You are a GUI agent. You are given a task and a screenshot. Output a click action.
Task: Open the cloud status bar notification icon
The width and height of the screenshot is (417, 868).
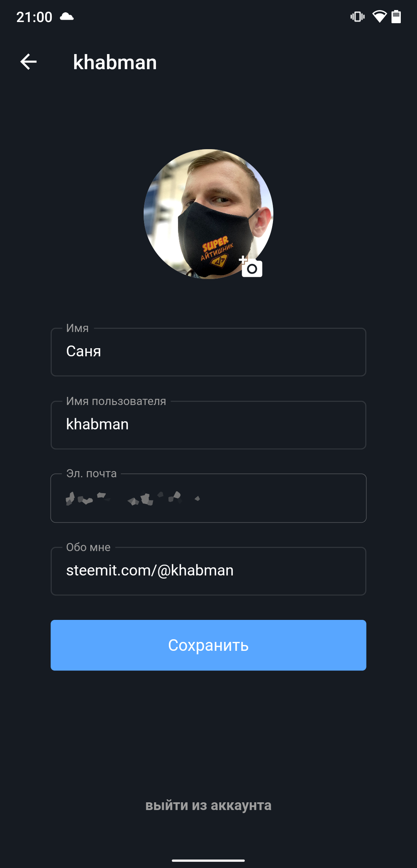67,17
